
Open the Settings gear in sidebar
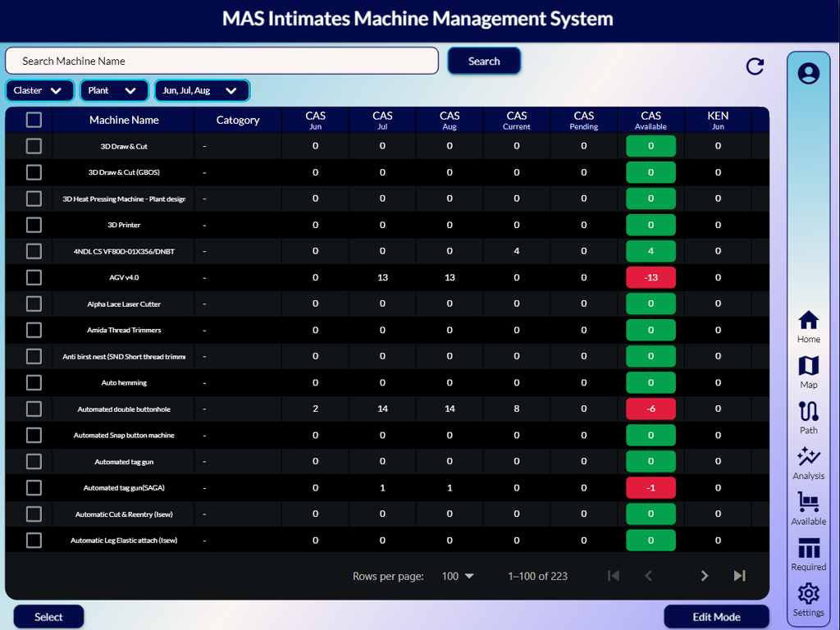click(808, 599)
